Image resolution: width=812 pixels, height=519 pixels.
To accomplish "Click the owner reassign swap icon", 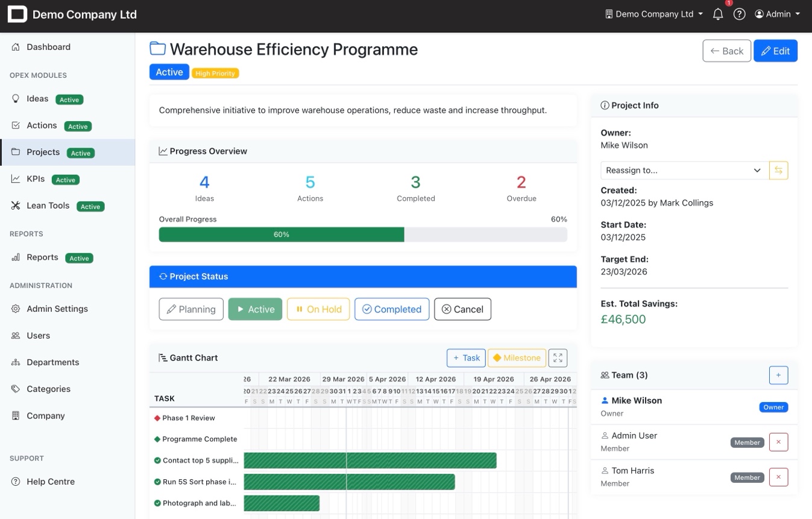I will click(x=778, y=170).
